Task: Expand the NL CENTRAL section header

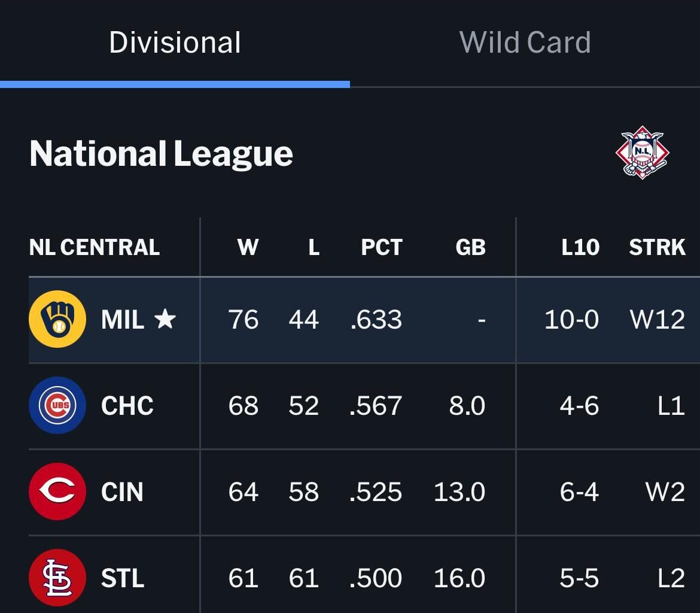Action: [x=94, y=246]
